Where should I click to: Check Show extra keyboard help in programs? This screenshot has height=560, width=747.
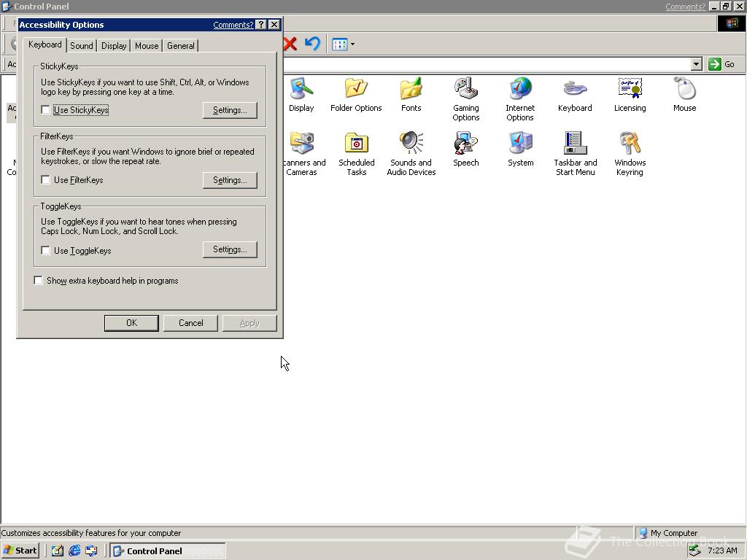click(38, 281)
